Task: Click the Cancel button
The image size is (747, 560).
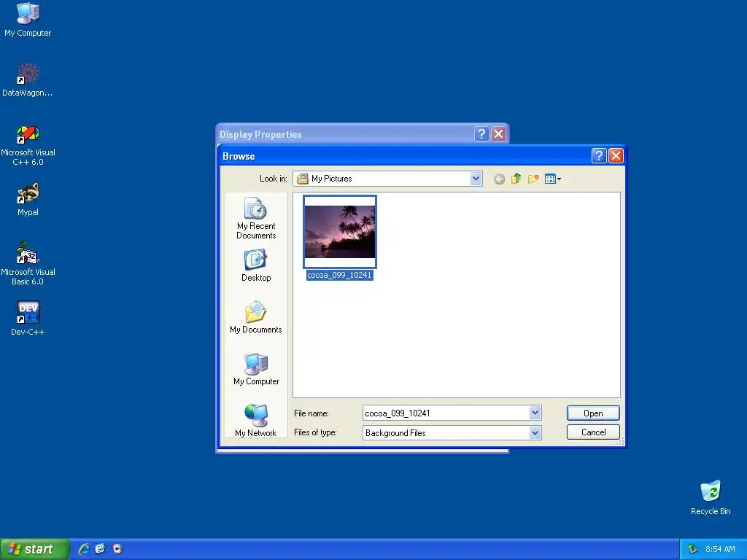Action: click(x=593, y=432)
